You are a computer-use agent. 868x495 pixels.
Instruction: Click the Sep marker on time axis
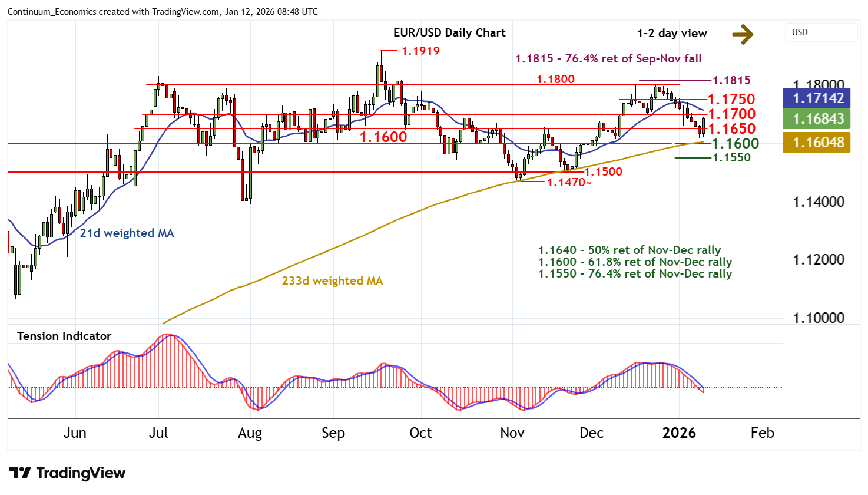click(333, 433)
